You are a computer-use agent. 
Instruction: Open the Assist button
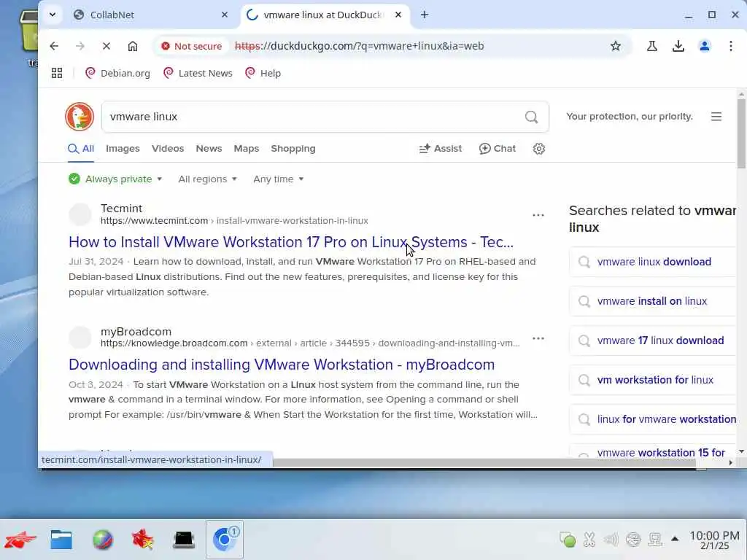(x=440, y=149)
